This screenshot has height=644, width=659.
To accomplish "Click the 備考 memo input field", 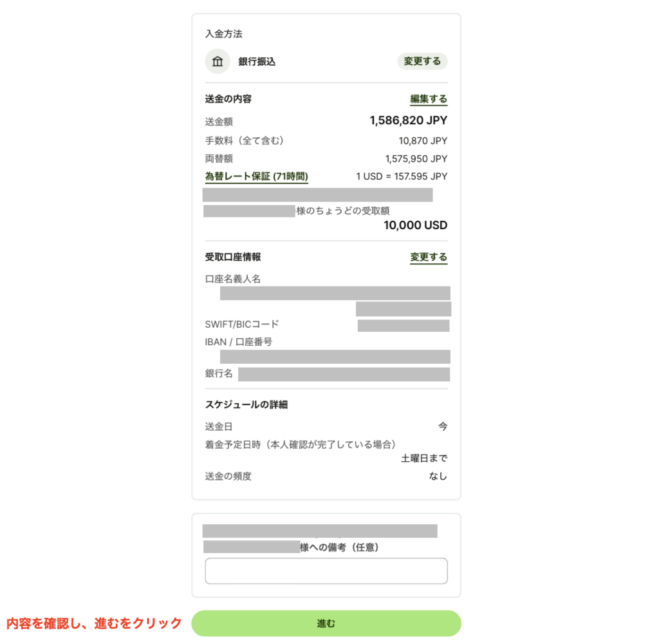I will coord(326,571).
